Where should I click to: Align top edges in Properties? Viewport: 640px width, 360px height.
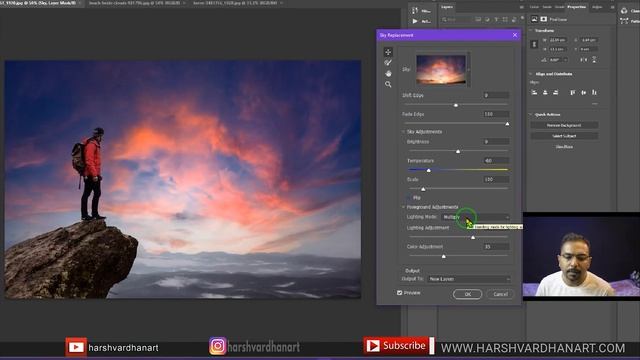pyautogui.click(x=573, y=93)
